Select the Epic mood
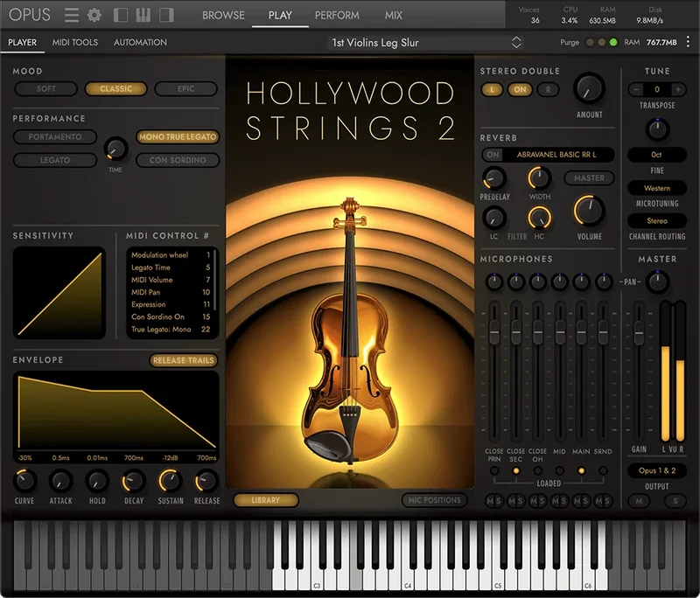Viewport: 700px width, 598px height. pos(185,89)
